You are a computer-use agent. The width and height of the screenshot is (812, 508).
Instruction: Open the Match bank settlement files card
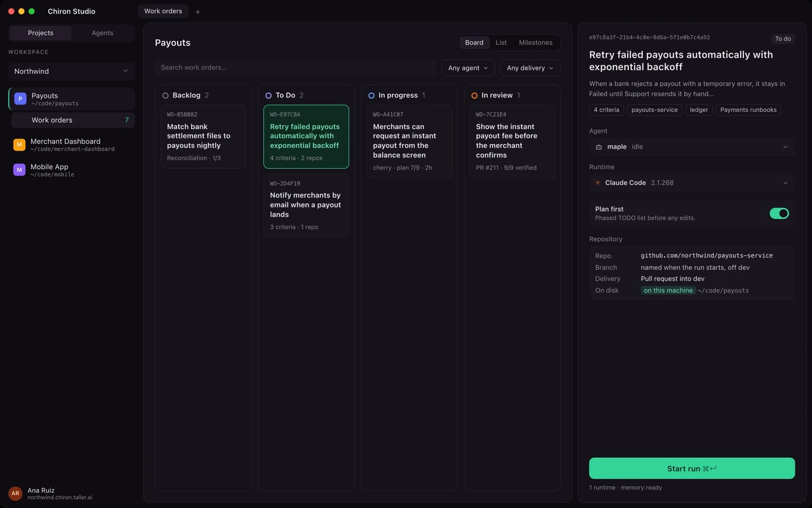(203, 137)
